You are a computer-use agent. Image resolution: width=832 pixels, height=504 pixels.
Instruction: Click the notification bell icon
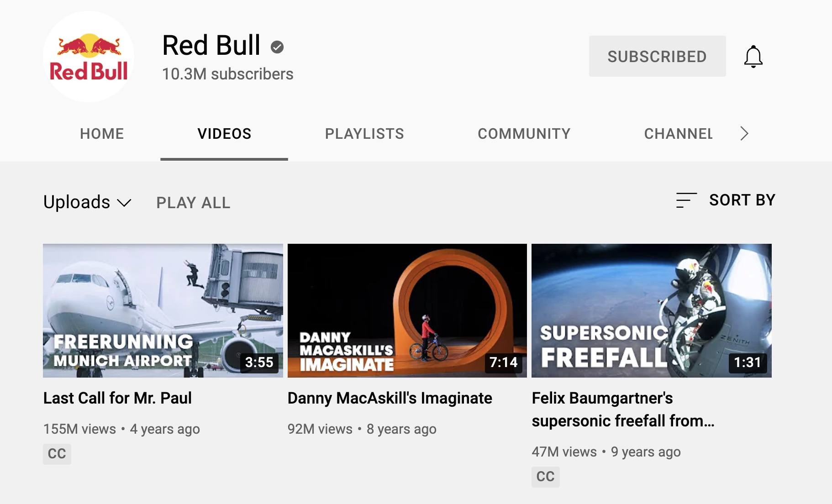(x=753, y=57)
